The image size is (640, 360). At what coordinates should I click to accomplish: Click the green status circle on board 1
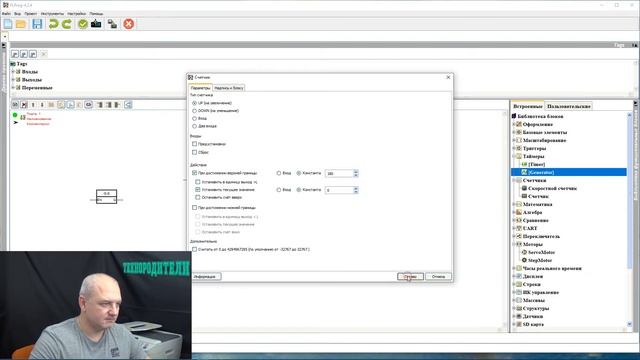coord(15,115)
